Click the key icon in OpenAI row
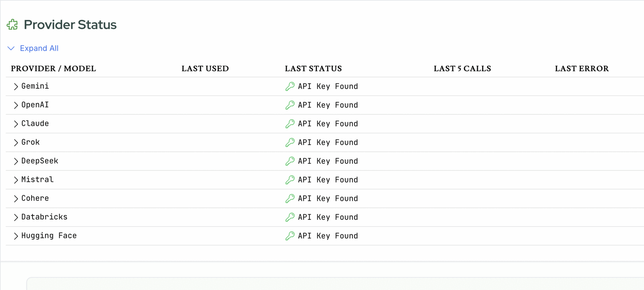 coord(290,105)
